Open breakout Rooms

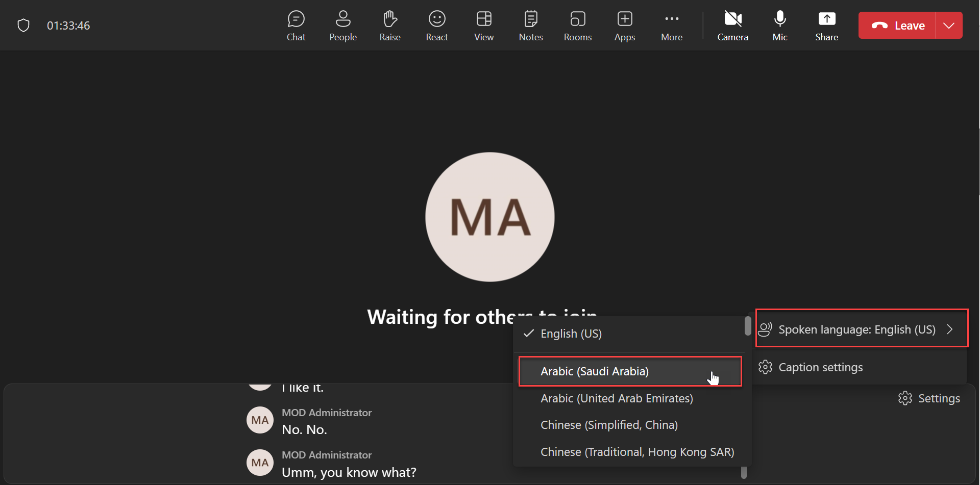pos(577,25)
